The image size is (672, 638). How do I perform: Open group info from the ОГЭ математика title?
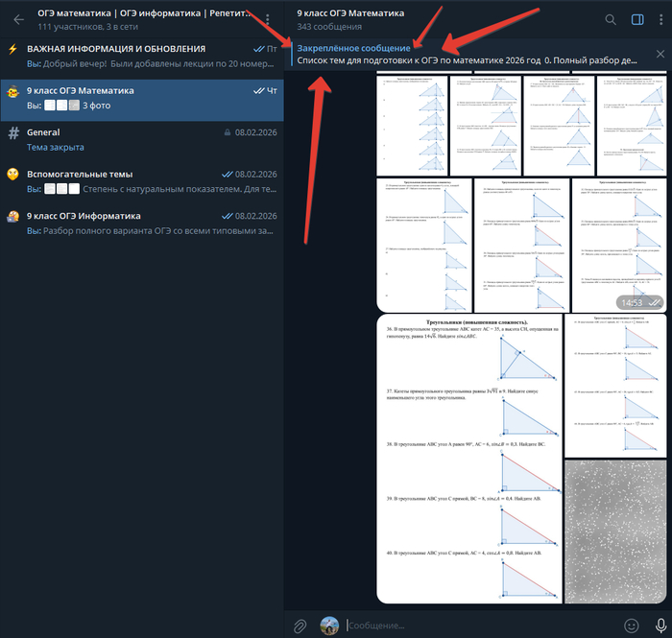click(144, 13)
